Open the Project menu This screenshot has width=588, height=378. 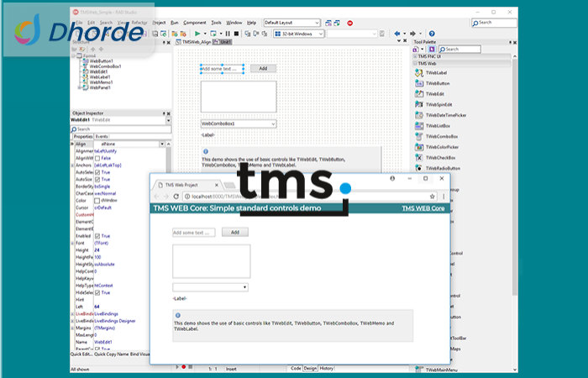159,23
